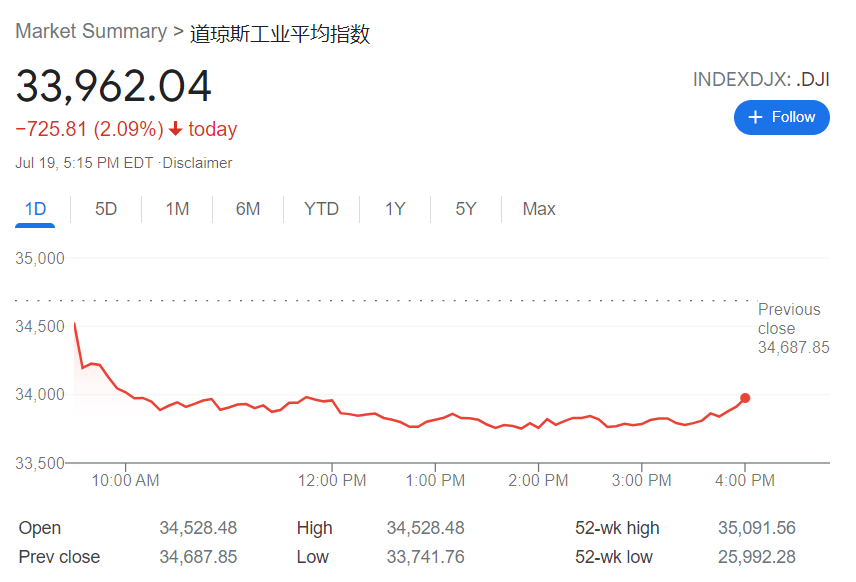The width and height of the screenshot is (856, 582).
Task: Click the 52-wk high value 35,091.56
Action: click(757, 528)
